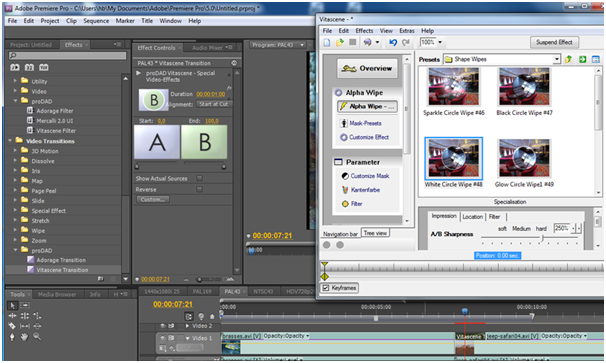The width and height of the screenshot is (606, 363).
Task: Select the Rate Stretch tool
Action: 37,316
